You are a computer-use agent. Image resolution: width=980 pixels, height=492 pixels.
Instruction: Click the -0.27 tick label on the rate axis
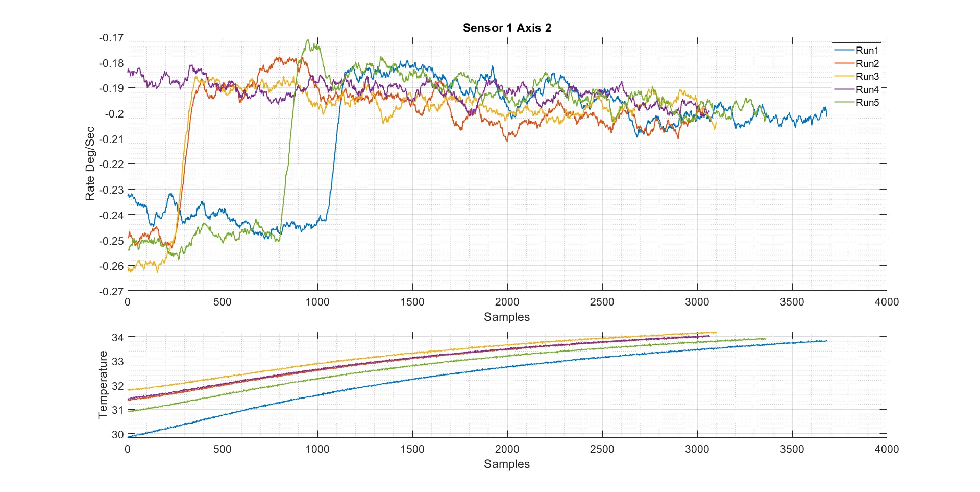pos(111,291)
